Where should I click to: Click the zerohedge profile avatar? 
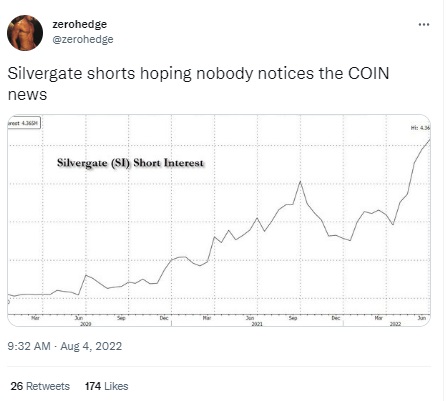click(x=25, y=33)
